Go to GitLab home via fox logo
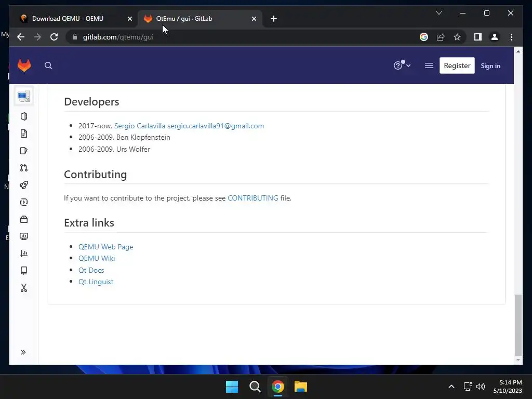Screen dimensions: 532x399 (x=24, y=65)
